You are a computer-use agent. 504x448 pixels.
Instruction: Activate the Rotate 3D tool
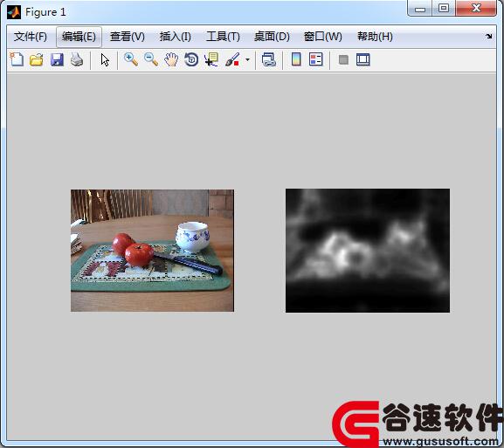point(191,59)
